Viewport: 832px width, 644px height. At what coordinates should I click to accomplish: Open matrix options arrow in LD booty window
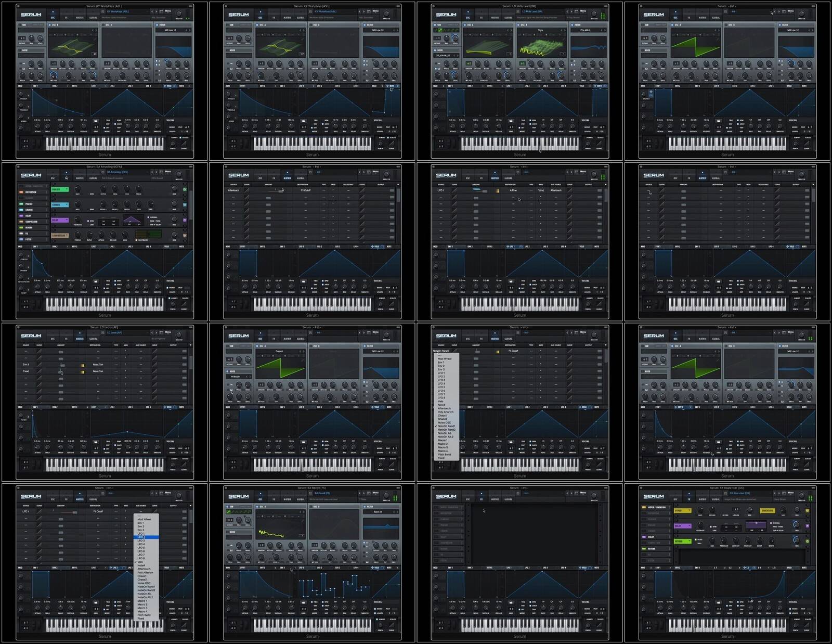coord(190,345)
